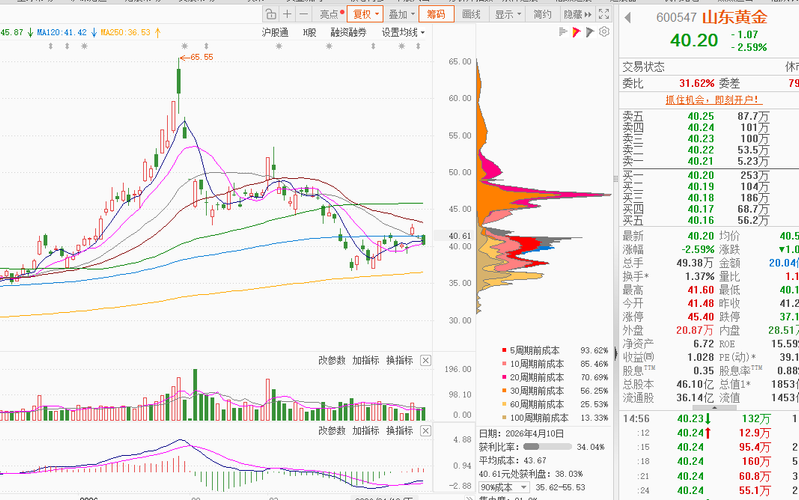Click 平均成本 43.67 text

(x=513, y=460)
